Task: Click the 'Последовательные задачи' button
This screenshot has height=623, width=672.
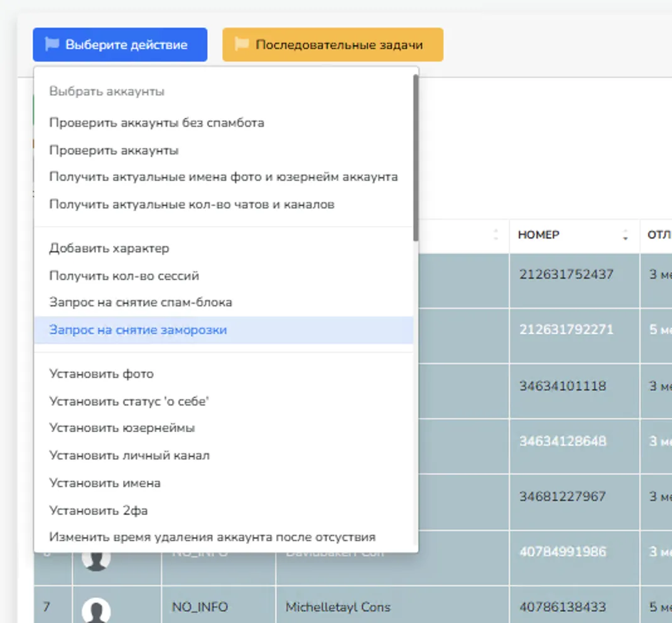Action: click(332, 44)
